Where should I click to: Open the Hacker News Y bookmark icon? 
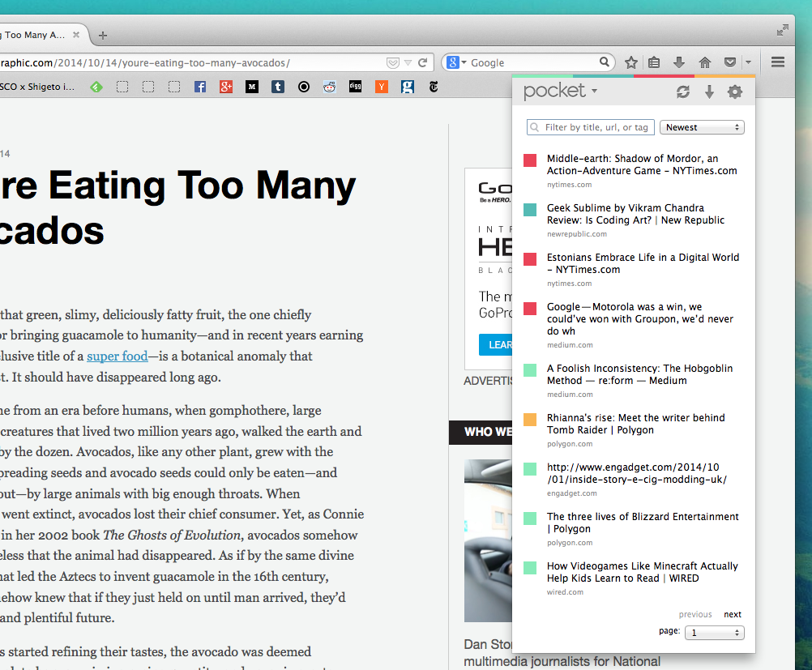click(382, 87)
